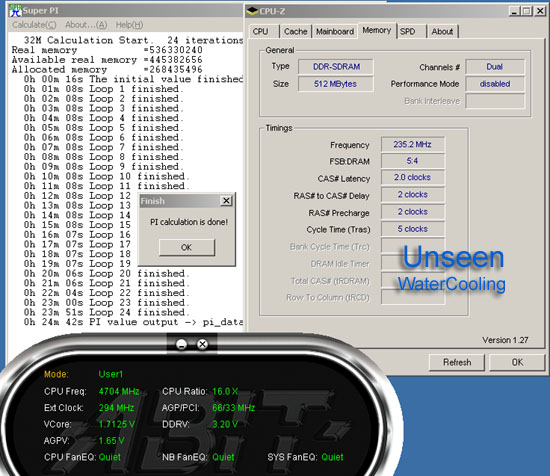This screenshot has height=476, width=550.
Task: Open the Help(H) menu in Super PI
Action: 129,25
